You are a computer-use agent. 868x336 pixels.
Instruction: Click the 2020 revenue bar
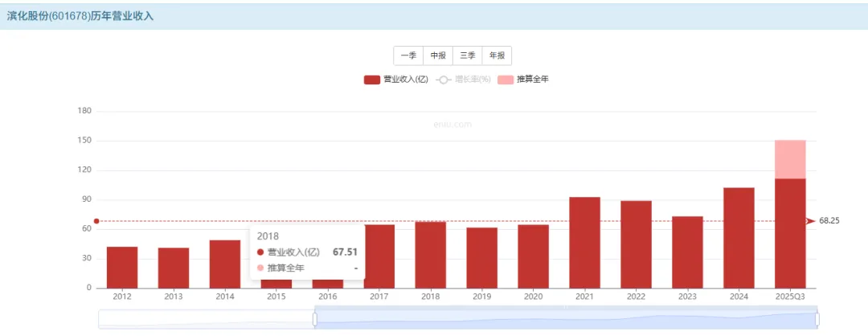click(x=533, y=256)
